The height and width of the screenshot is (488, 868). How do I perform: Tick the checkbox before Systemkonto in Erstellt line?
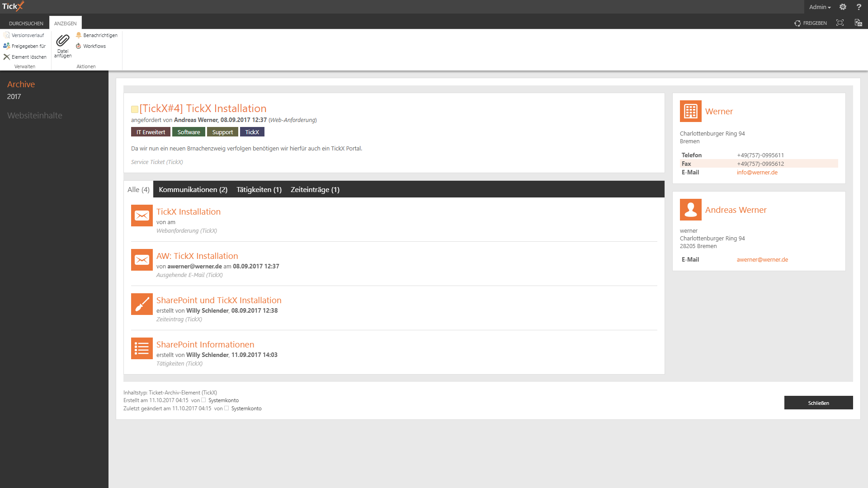pos(203,400)
